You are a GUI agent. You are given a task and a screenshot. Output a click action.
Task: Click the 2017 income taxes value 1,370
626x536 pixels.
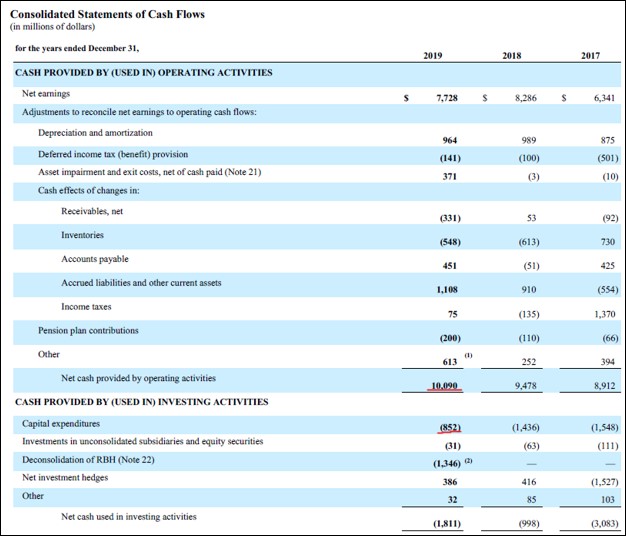(x=603, y=313)
